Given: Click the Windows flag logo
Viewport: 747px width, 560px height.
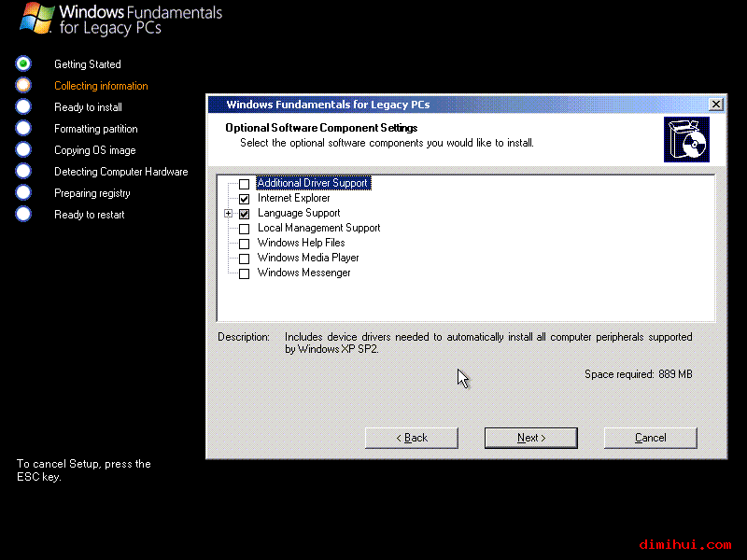Looking at the screenshot, I should 36,18.
